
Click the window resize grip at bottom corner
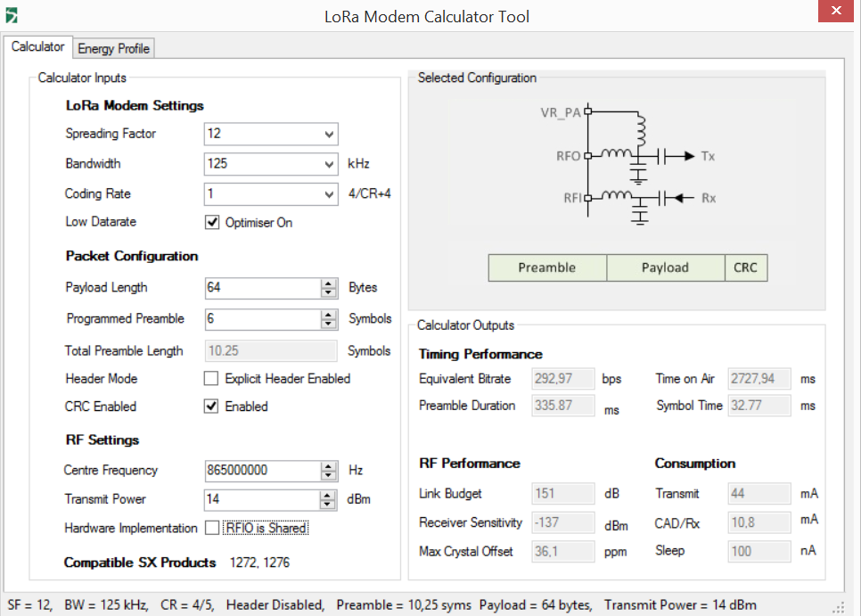[839, 608]
